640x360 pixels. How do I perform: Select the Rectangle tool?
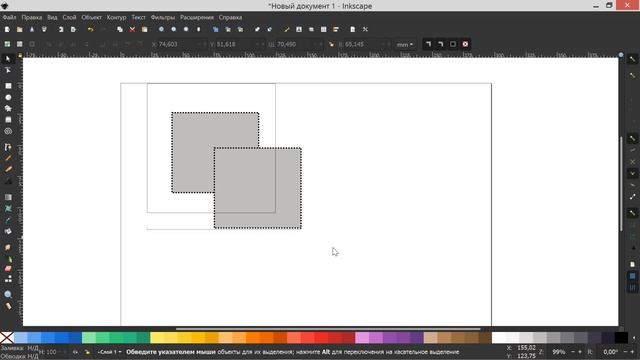[8, 86]
